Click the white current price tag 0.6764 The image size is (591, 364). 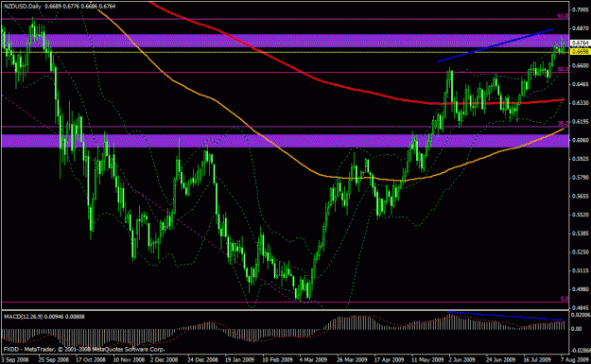coord(581,43)
